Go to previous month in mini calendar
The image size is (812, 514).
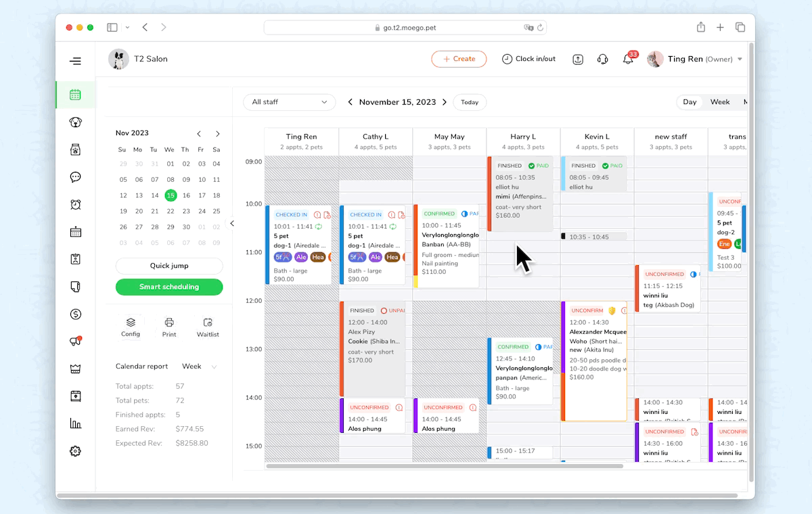coord(199,133)
